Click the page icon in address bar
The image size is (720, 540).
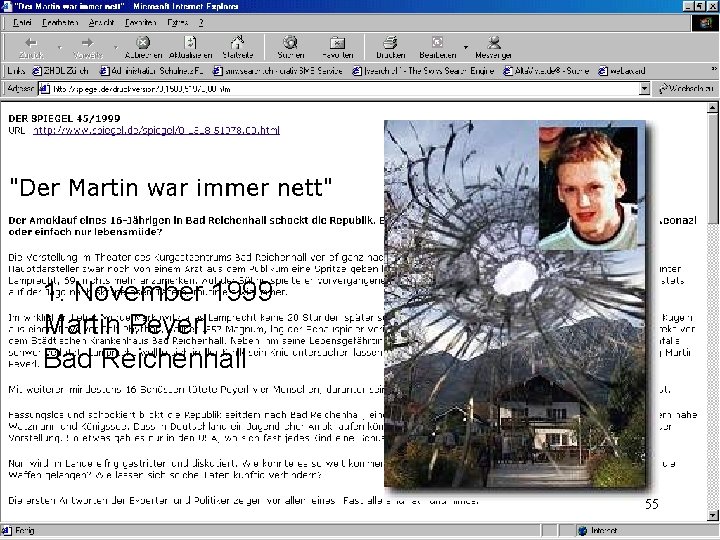(x=45, y=89)
